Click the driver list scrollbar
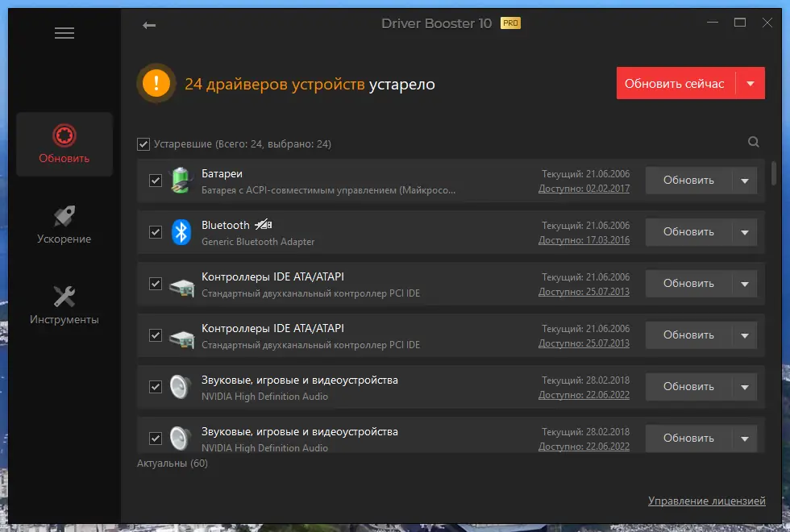This screenshot has height=532, width=790. click(x=774, y=172)
